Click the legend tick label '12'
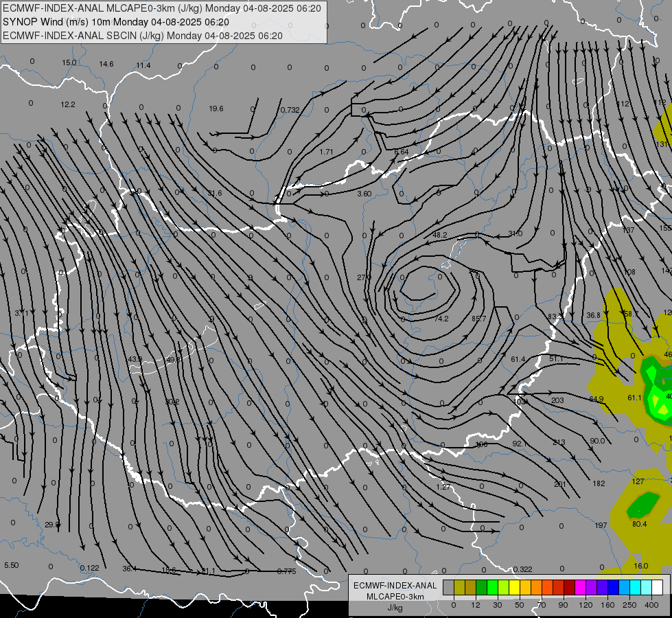 coord(476,605)
